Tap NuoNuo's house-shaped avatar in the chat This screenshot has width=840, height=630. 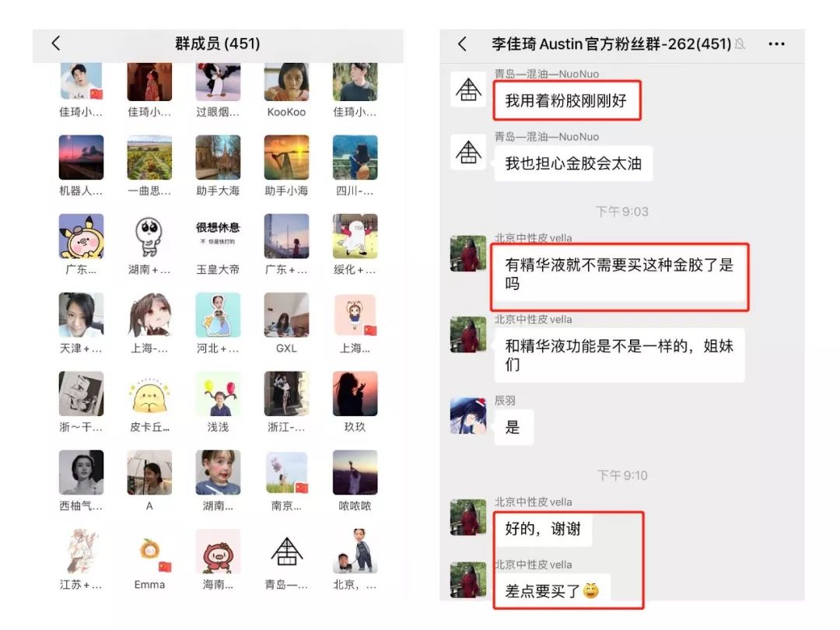pyautogui.click(x=468, y=89)
